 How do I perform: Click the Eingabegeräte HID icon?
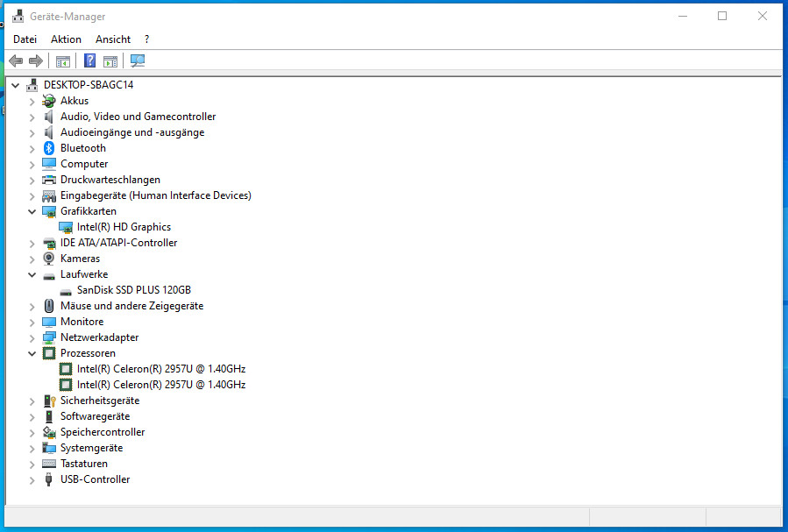pyautogui.click(x=49, y=195)
